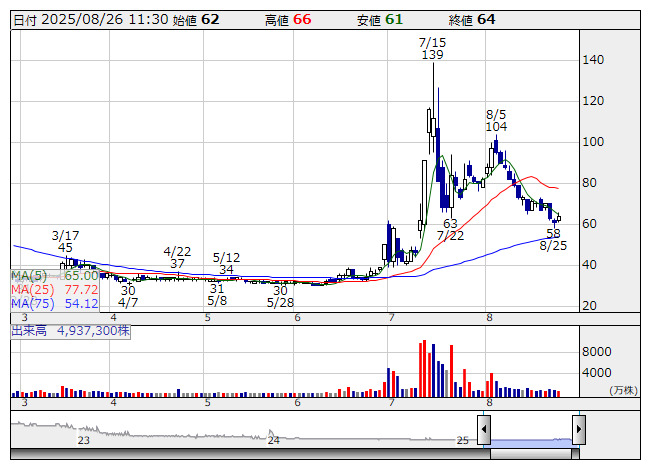This screenshot has height=470, width=653.
Task: Click the right range handle arrow
Action: [578, 430]
